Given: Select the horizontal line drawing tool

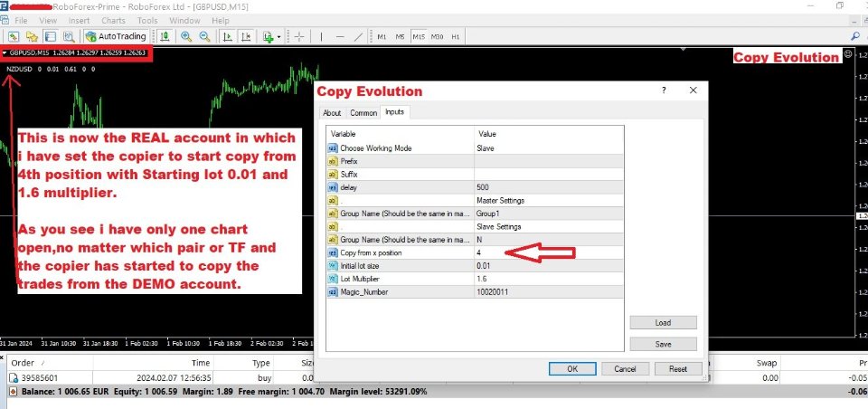Looking at the screenshot, I should pyautogui.click(x=340, y=36).
